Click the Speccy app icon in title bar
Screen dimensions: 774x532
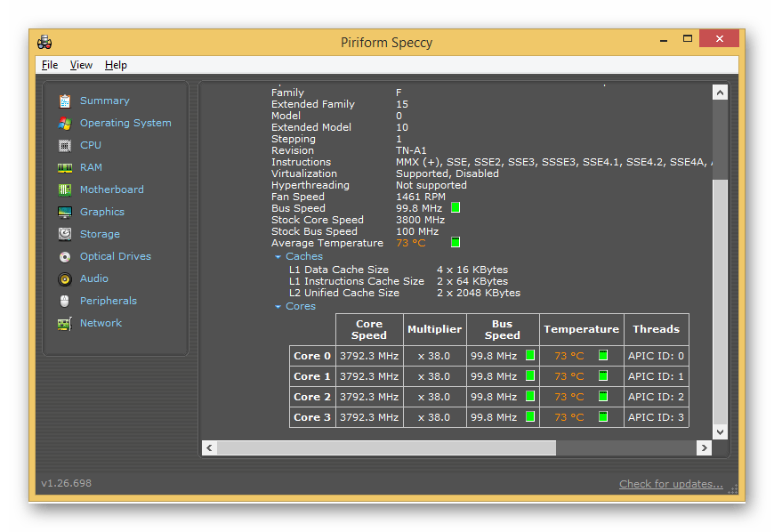click(44, 43)
